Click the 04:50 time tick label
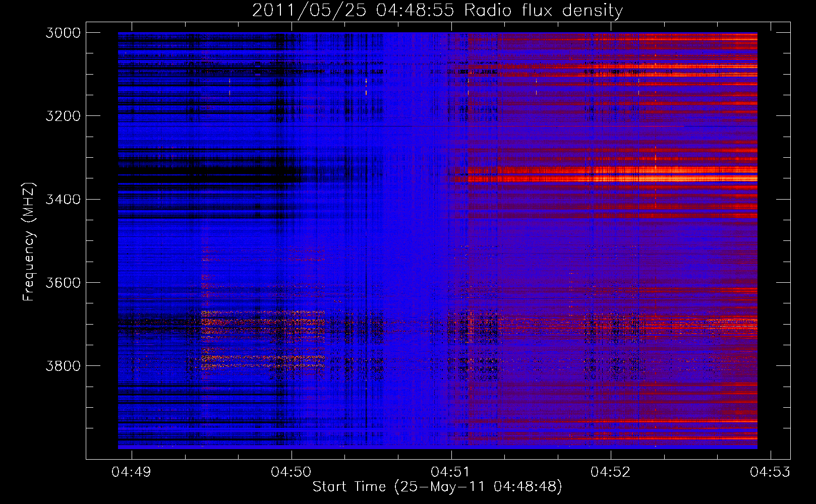This screenshot has width=816, height=504. pyautogui.click(x=291, y=472)
